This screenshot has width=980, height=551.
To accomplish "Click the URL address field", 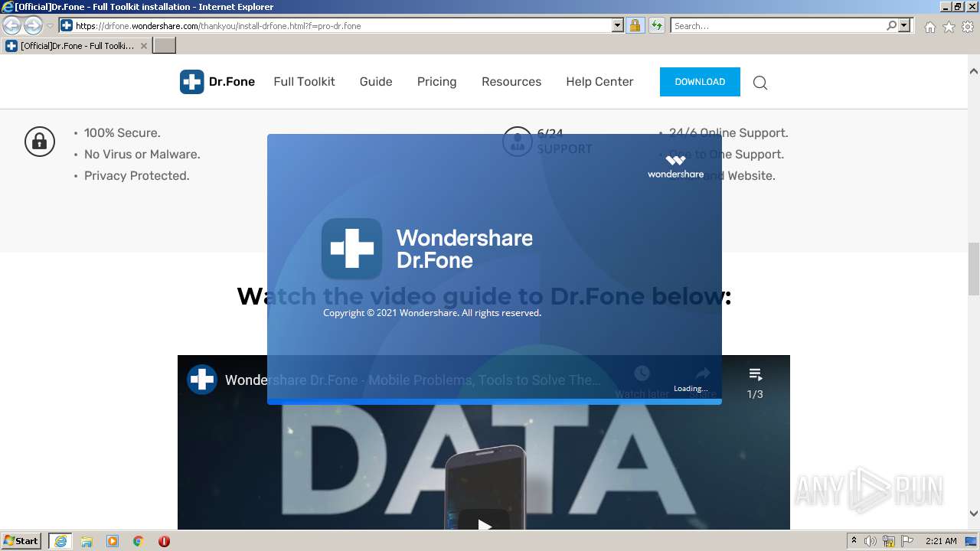I will 342,25.
